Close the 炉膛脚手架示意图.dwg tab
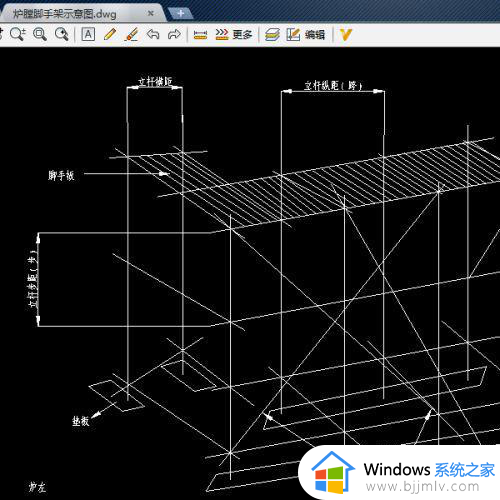The width and height of the screenshot is (500, 500). pyautogui.click(x=151, y=13)
